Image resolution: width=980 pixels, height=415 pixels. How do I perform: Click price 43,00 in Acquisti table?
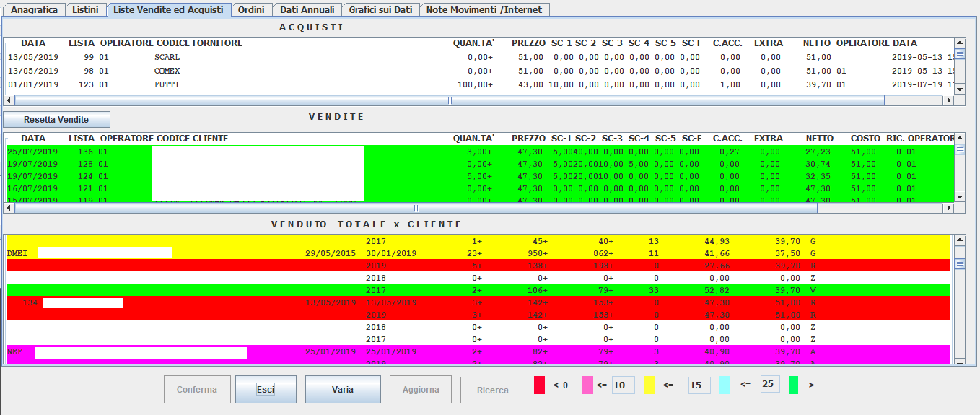tap(530, 84)
